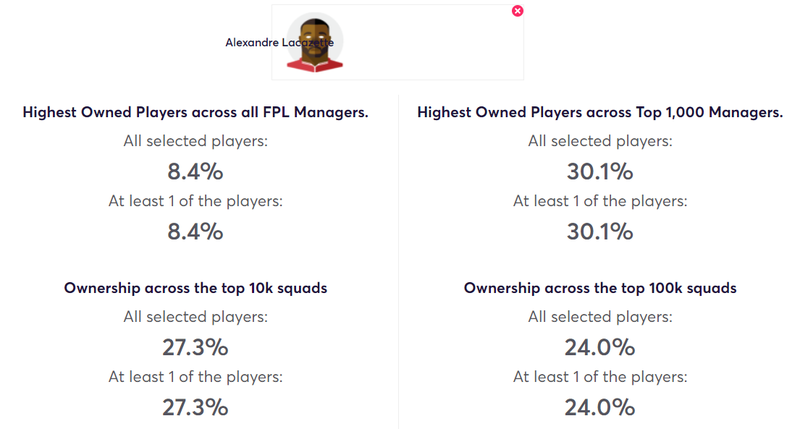This screenshot has width=800, height=429.
Task: Select the 27.3% All selected players figure
Action: 195,347
